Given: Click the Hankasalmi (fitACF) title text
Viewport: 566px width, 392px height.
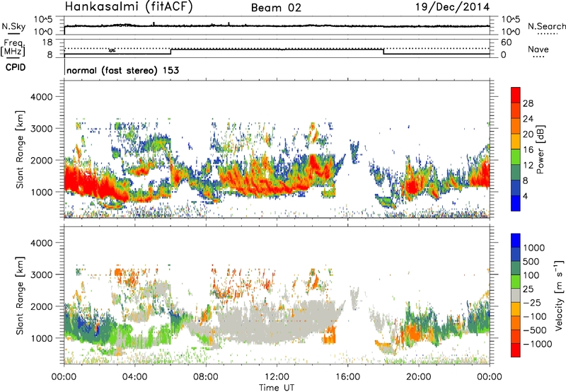Looking at the screenshot, I should pyautogui.click(x=129, y=7).
